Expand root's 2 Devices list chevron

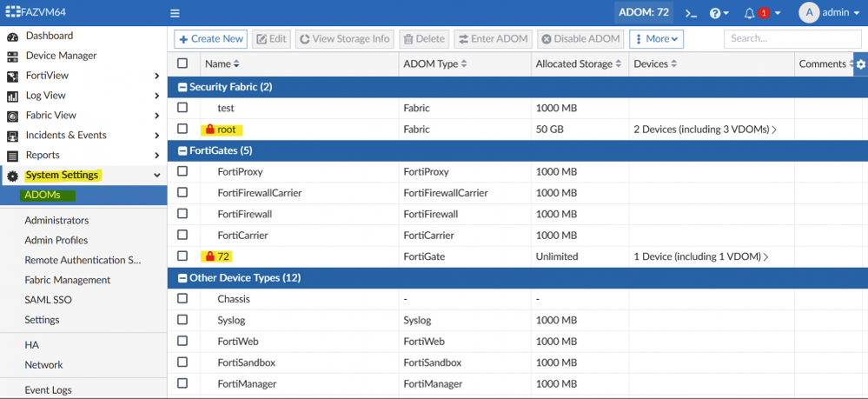(x=774, y=130)
